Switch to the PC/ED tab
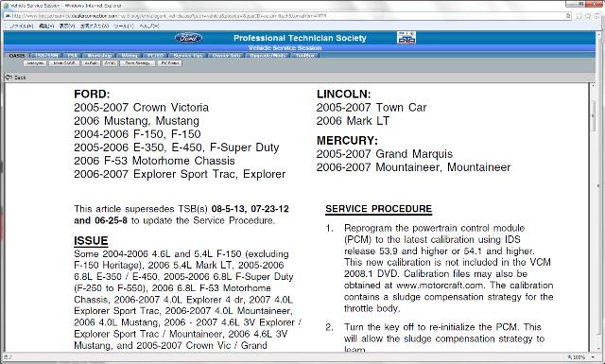Screen dimensions: 605x364 point(155,56)
